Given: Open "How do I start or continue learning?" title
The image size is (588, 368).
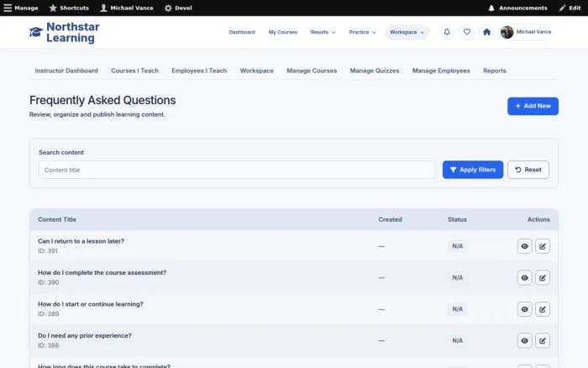Looking at the screenshot, I should click(91, 304).
